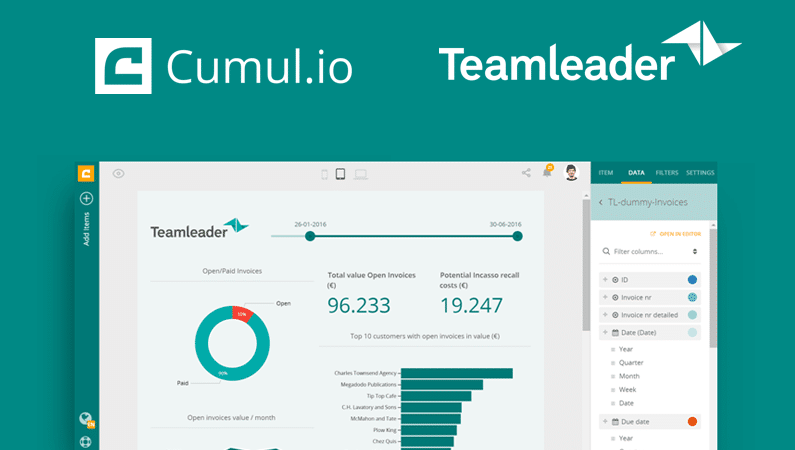Screen dimensions: 795x450
Task: Switch to tablet screen preview icon
Action: pos(340,174)
